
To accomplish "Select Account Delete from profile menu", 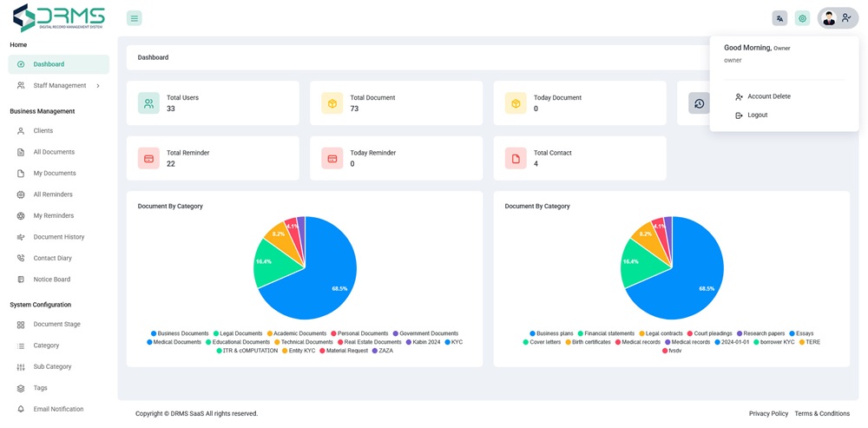I will point(768,96).
